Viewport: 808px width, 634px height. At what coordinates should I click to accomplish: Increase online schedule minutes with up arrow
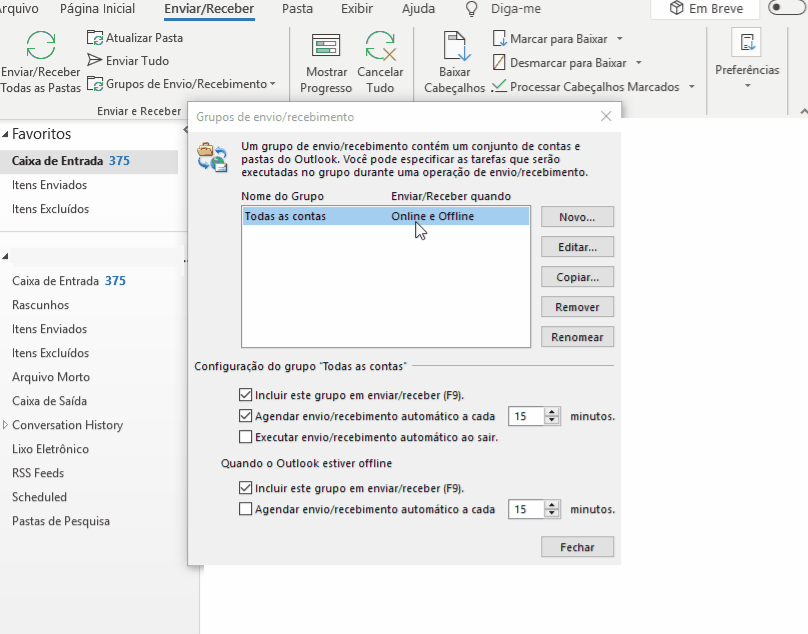click(x=552, y=412)
